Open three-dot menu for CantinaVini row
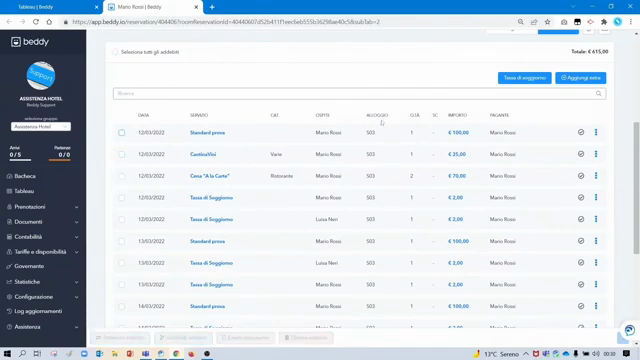The image size is (640, 360). [596, 154]
